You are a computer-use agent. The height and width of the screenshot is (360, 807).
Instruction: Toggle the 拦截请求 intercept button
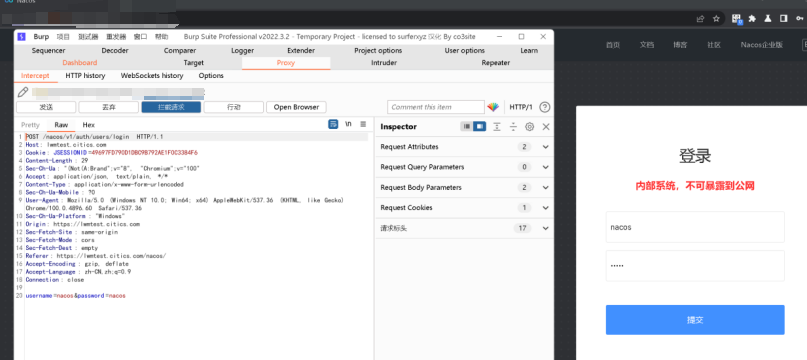pos(171,107)
